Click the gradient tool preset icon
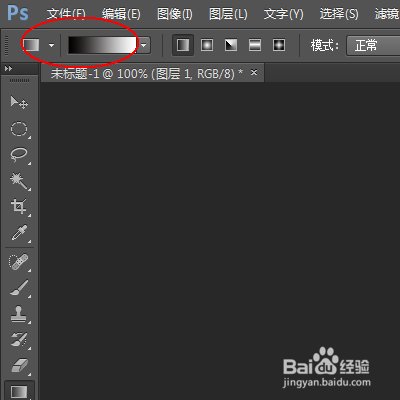Screen dimensions: 400x400 pos(32,45)
